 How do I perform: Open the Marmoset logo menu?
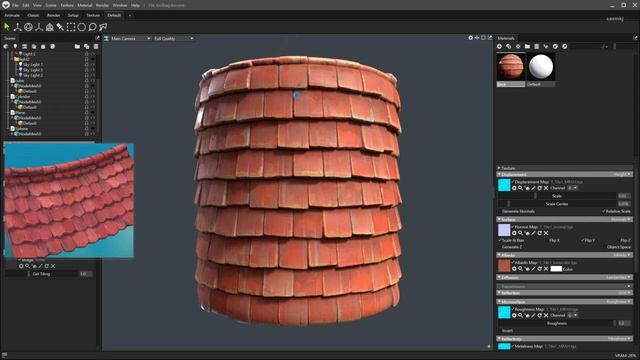click(x=5, y=5)
